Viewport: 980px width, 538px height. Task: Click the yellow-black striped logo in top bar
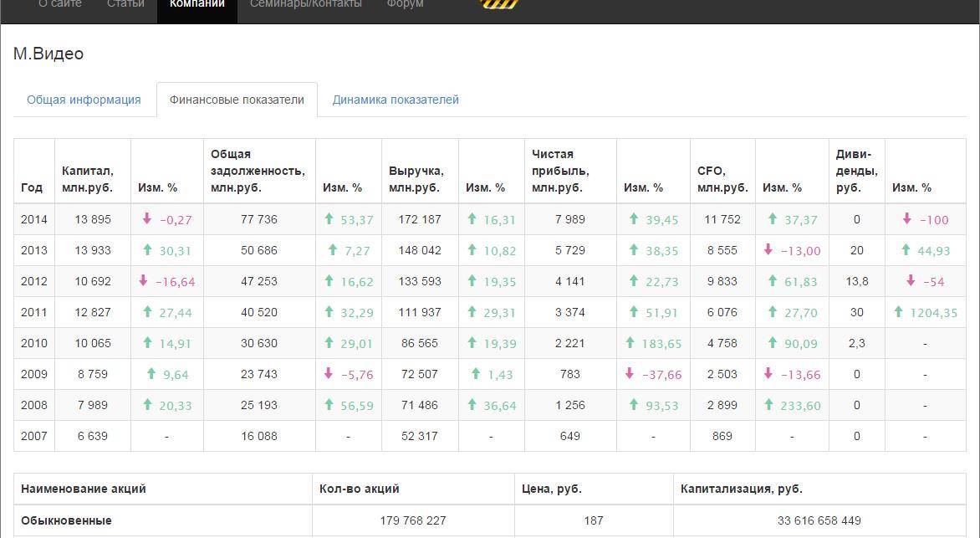click(x=500, y=4)
